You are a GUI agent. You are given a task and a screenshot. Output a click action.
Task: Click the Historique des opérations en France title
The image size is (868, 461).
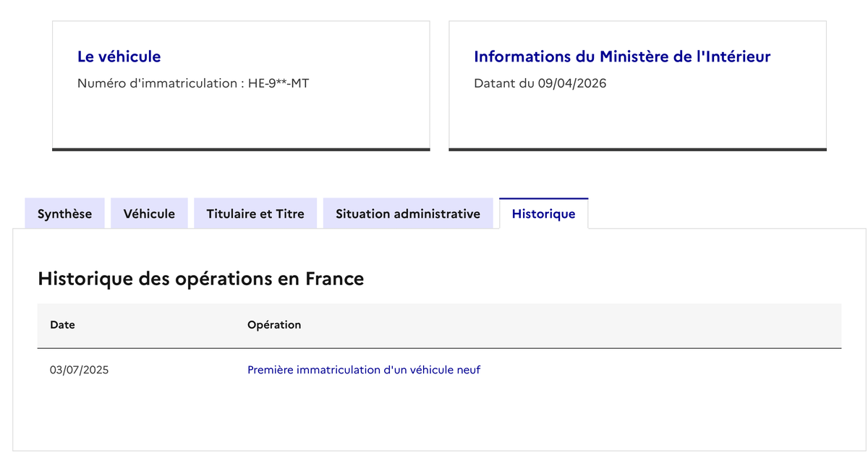pos(200,279)
